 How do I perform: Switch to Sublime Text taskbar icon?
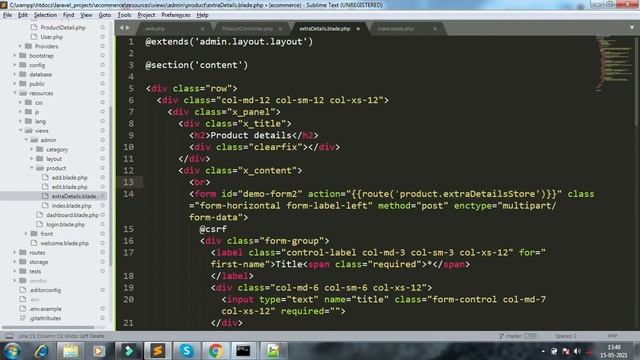pos(158,351)
